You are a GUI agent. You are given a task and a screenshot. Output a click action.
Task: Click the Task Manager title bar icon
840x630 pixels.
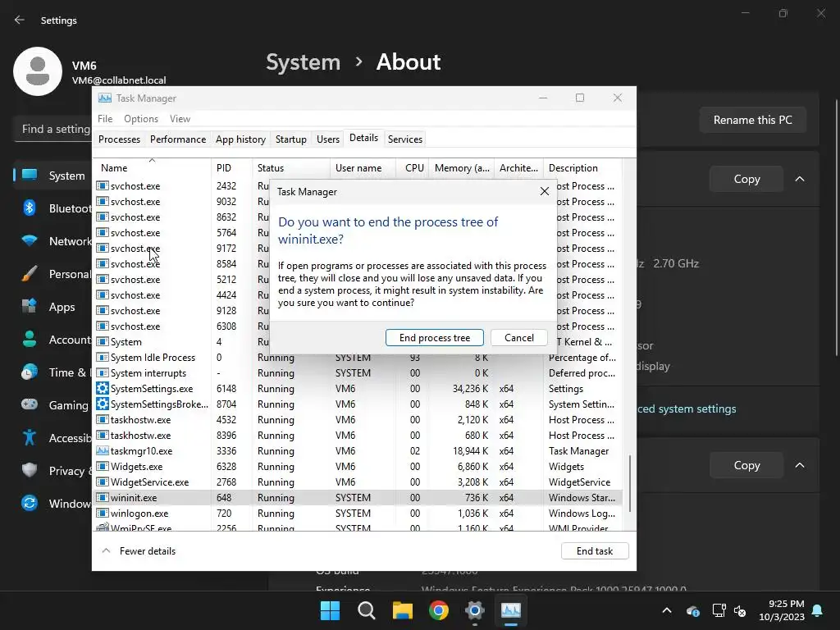pyautogui.click(x=105, y=98)
